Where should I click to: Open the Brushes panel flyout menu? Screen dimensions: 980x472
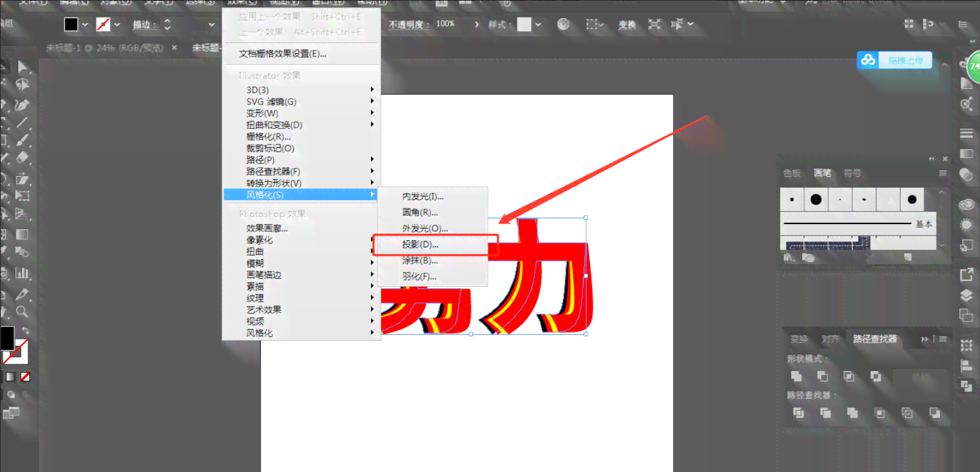point(943,174)
